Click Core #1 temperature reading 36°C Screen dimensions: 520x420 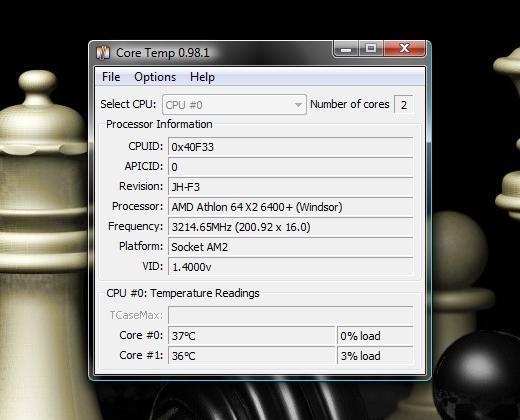pos(252,355)
